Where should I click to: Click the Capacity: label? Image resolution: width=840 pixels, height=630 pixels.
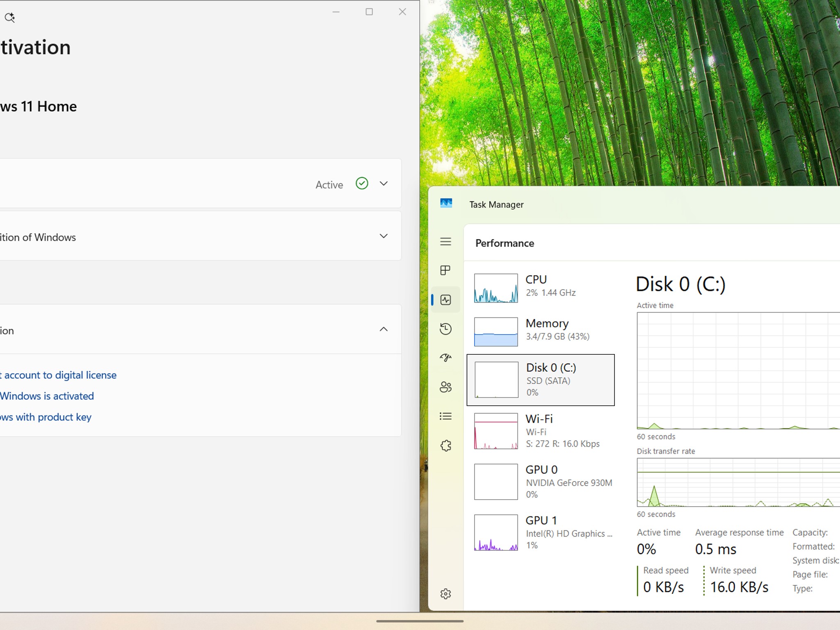coord(810,532)
